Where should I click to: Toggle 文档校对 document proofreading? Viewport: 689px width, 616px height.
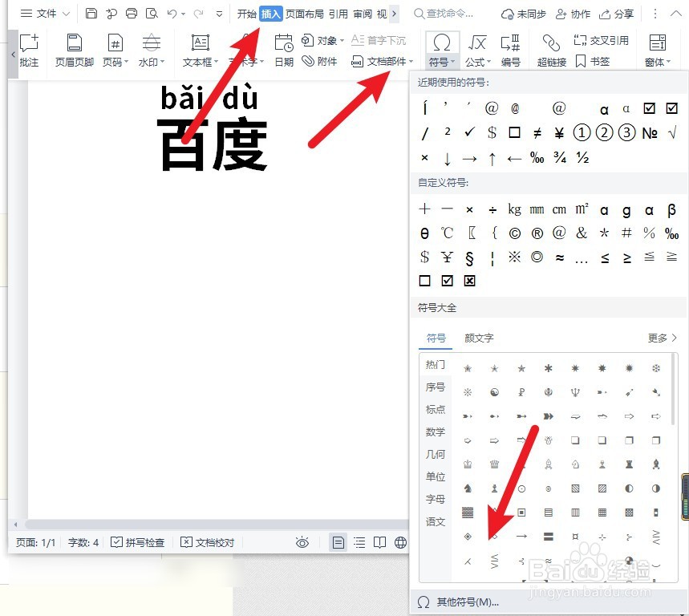(x=208, y=543)
